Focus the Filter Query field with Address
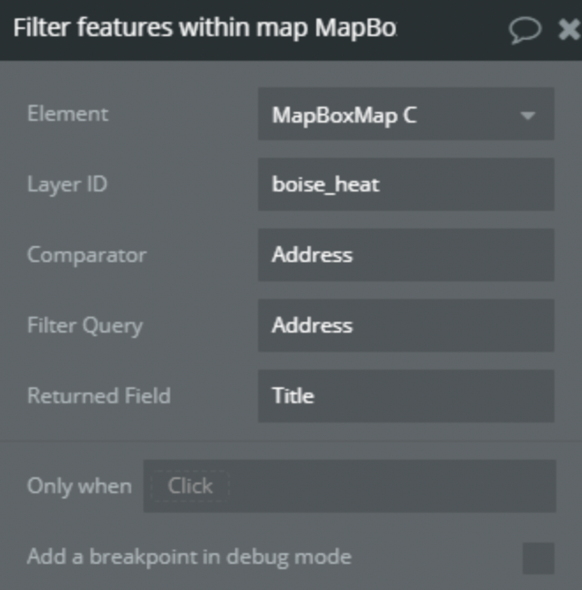The width and height of the screenshot is (582, 590). click(x=406, y=325)
